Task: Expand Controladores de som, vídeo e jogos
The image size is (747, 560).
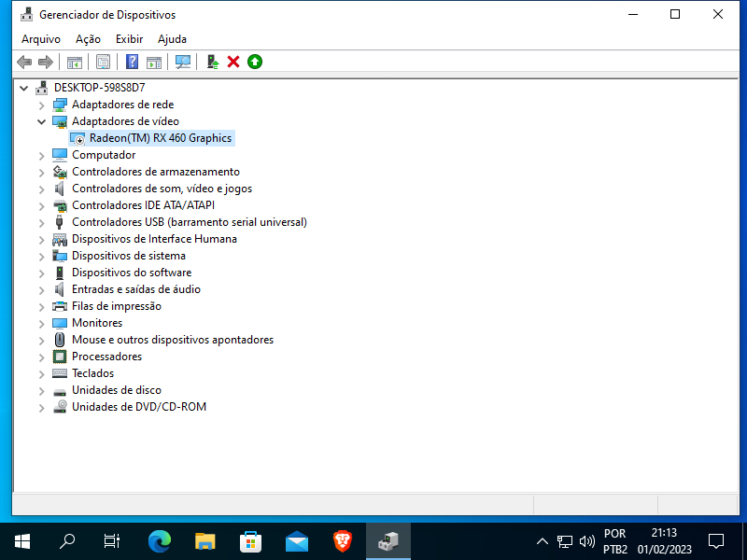Action: click(41, 189)
